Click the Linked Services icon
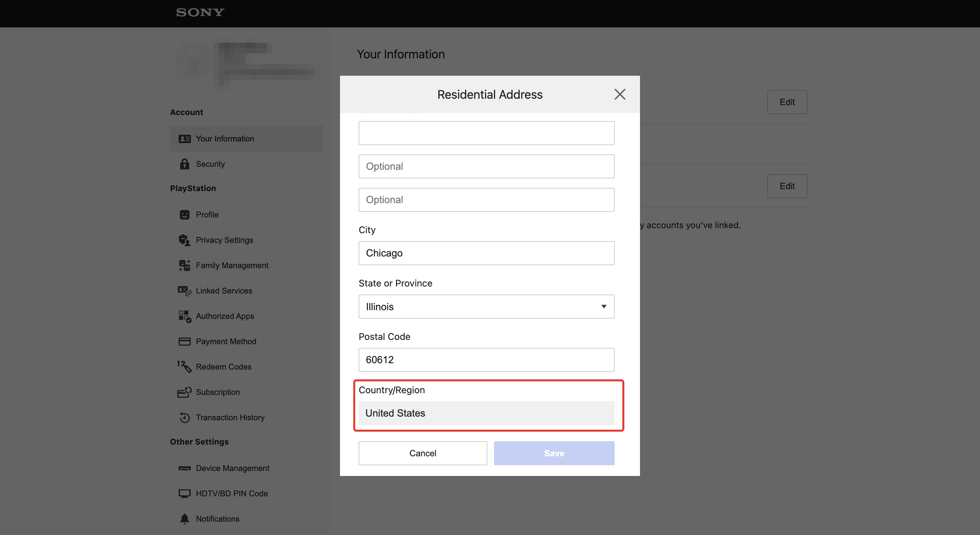This screenshot has height=535, width=980. [x=185, y=291]
